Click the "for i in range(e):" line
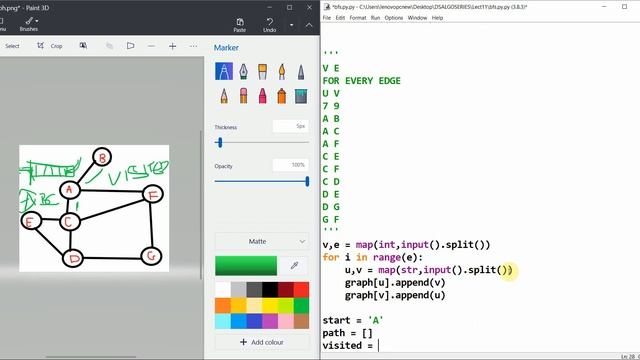The image size is (640, 360). tap(373, 257)
